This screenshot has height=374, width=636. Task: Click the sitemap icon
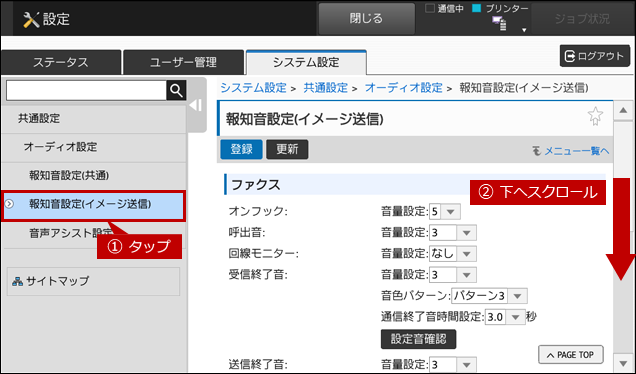[17, 281]
